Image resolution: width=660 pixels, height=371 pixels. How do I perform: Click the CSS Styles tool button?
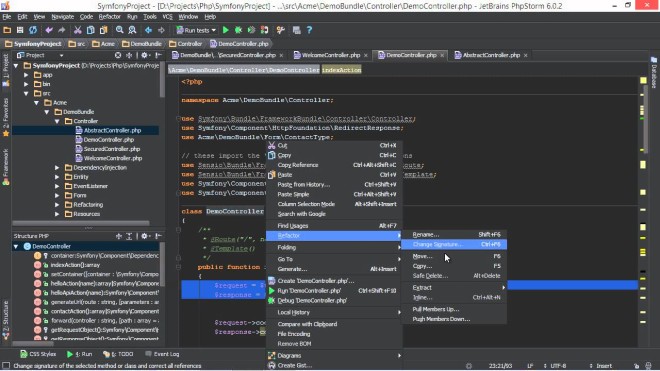pos(38,354)
